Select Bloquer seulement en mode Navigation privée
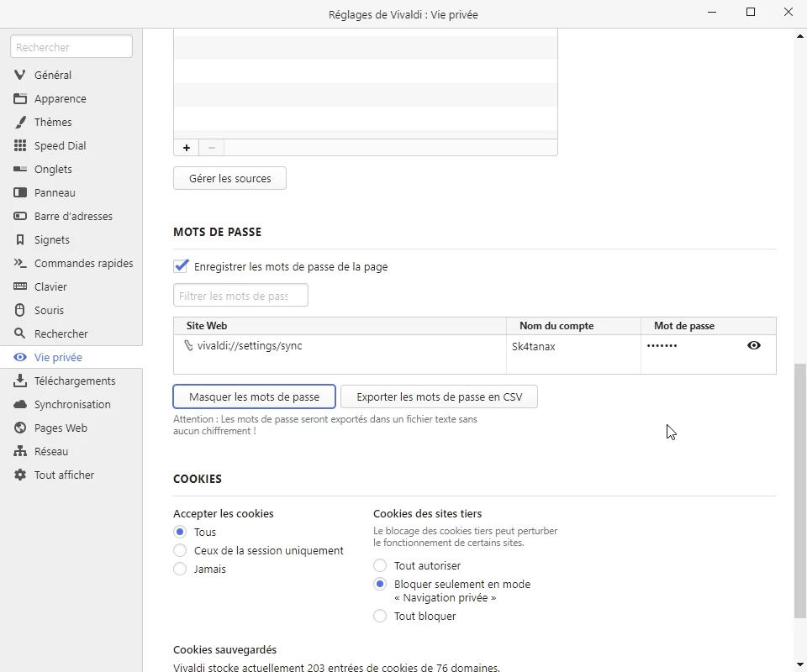The image size is (807, 672). (x=380, y=584)
